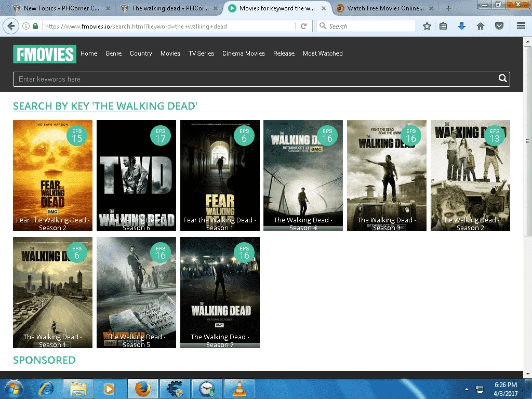Open Fear The Walking Dead Season 2 poster
The height and width of the screenshot is (399, 532).
click(x=52, y=176)
